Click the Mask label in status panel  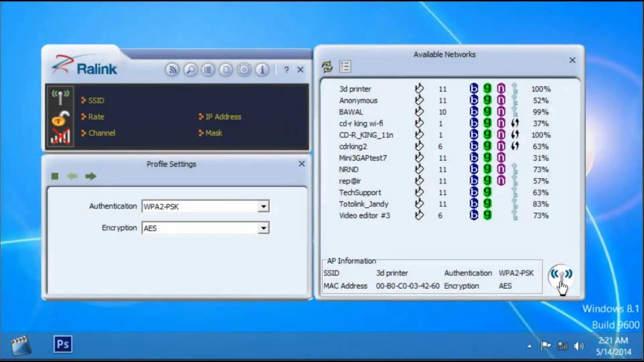[213, 133]
